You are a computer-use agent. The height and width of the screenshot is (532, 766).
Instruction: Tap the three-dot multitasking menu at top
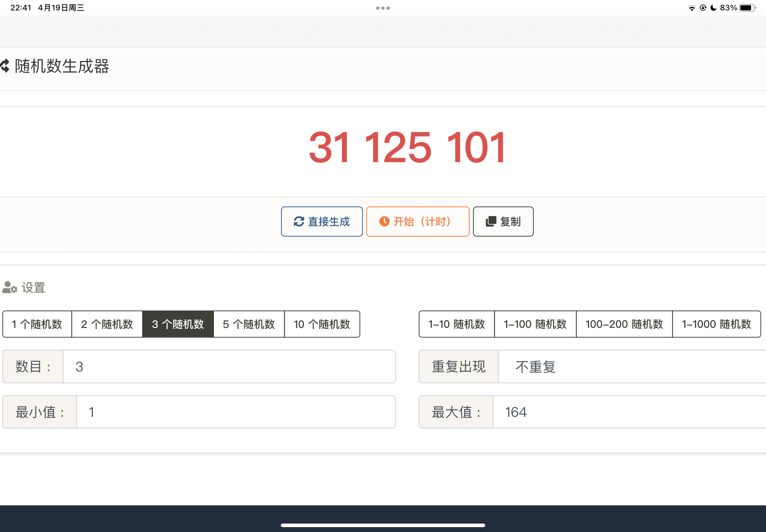[x=383, y=8]
